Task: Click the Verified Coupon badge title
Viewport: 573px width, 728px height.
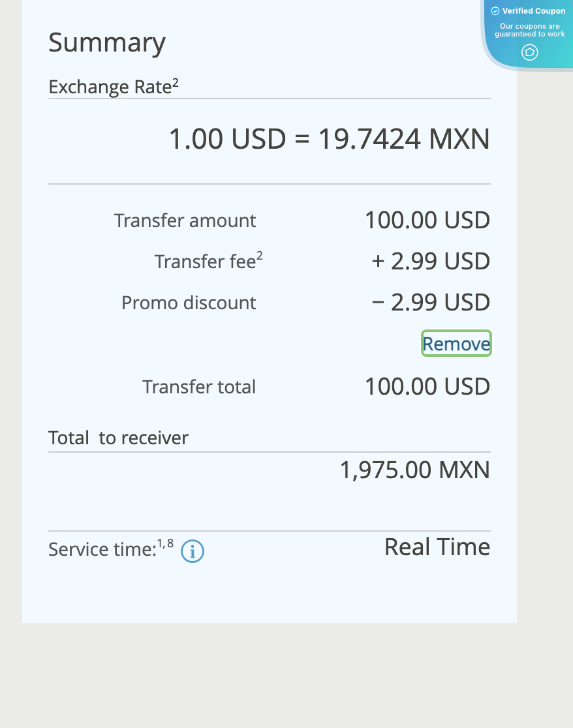Action: click(534, 11)
